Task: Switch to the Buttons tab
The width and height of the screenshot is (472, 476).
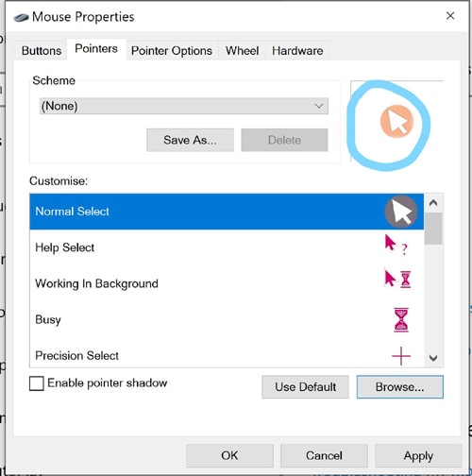Action: click(x=42, y=51)
